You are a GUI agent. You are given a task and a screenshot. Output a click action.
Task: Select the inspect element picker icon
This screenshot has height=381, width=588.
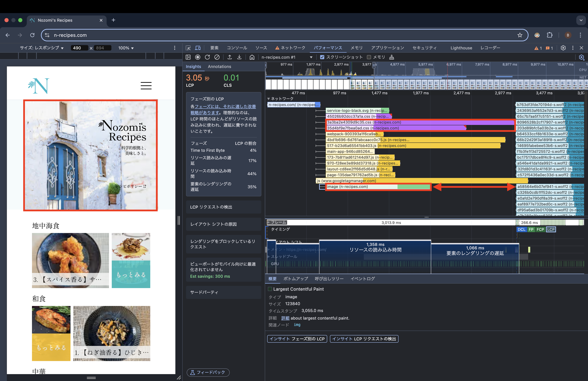[x=188, y=48]
